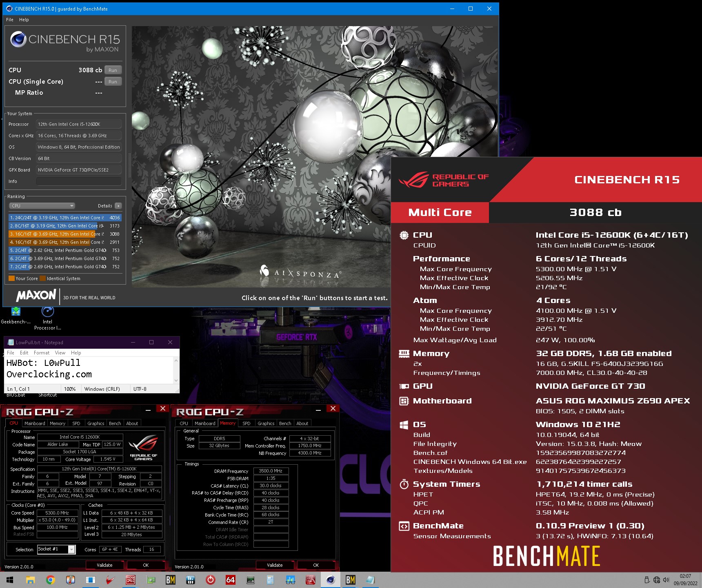Open Notepad Edit menu
702x588 pixels.
pos(24,353)
